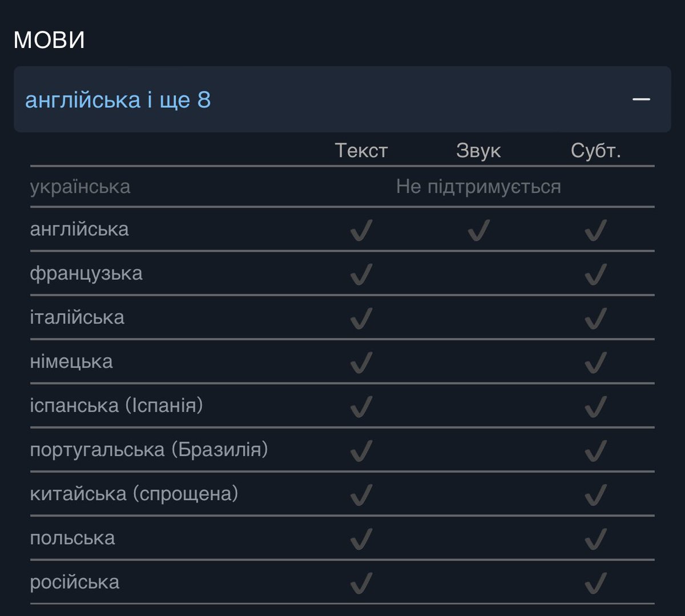Screen dimensions: 685x616
Task: Select the російська subtitles checkmark
Action: [x=595, y=583]
